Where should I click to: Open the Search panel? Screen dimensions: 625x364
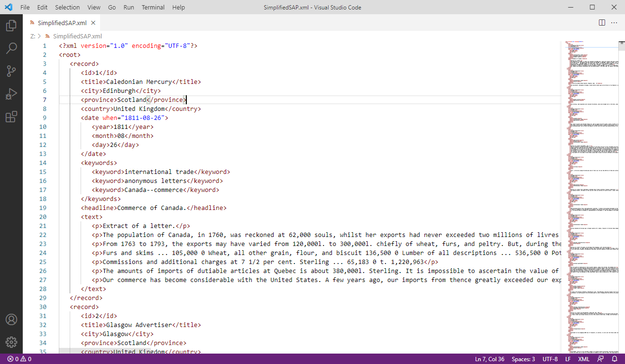(x=11, y=48)
